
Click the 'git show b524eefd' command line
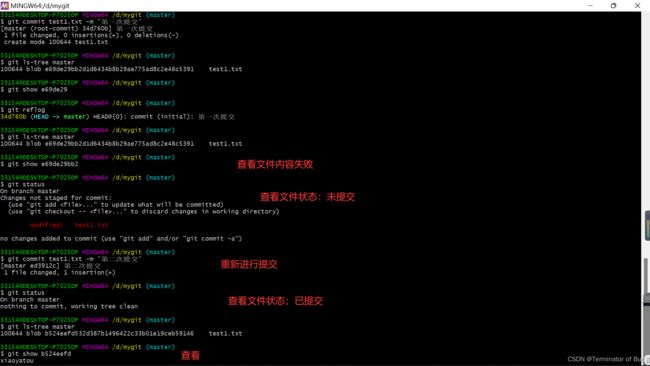tap(36, 354)
